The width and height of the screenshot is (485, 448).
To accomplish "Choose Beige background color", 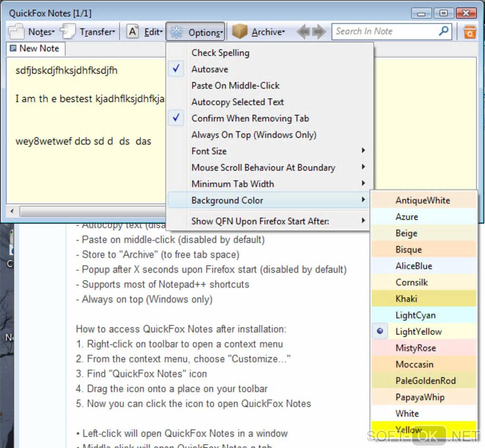I will pos(424,233).
